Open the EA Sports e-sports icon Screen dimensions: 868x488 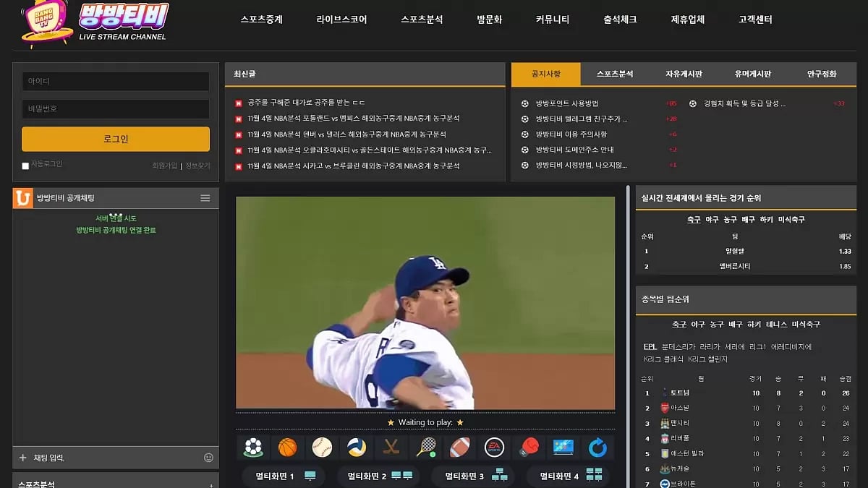[x=494, y=448]
